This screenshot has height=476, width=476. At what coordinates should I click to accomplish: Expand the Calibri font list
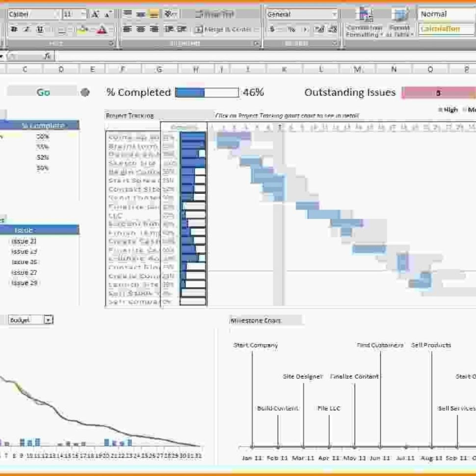57,14
